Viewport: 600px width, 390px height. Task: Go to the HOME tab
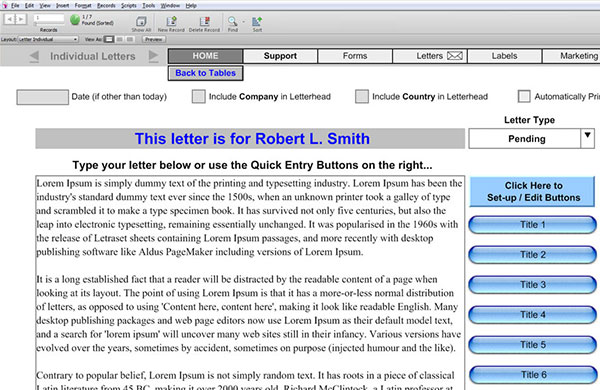205,56
